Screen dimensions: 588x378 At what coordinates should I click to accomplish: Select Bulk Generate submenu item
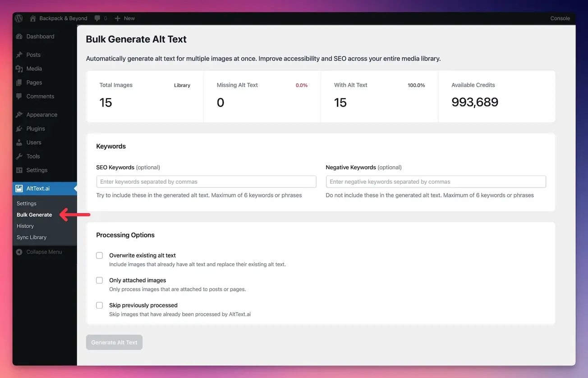[x=34, y=215]
